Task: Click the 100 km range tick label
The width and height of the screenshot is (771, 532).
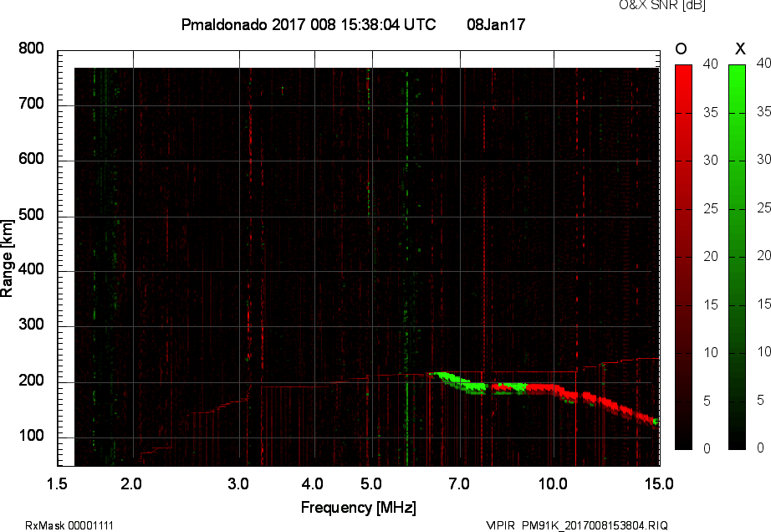Action: pos(32,436)
